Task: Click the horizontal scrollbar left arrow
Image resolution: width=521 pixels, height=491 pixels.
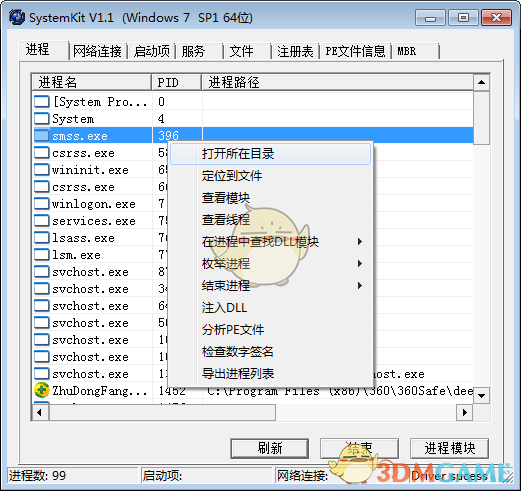Action: (40, 413)
